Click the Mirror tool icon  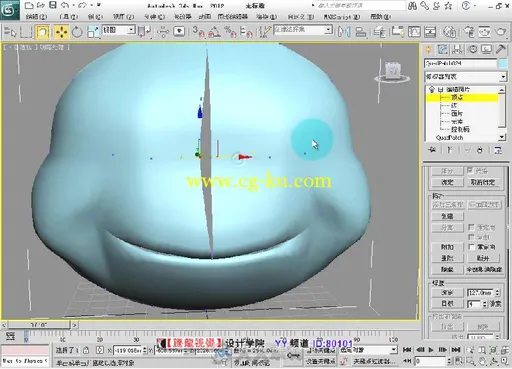(344, 32)
